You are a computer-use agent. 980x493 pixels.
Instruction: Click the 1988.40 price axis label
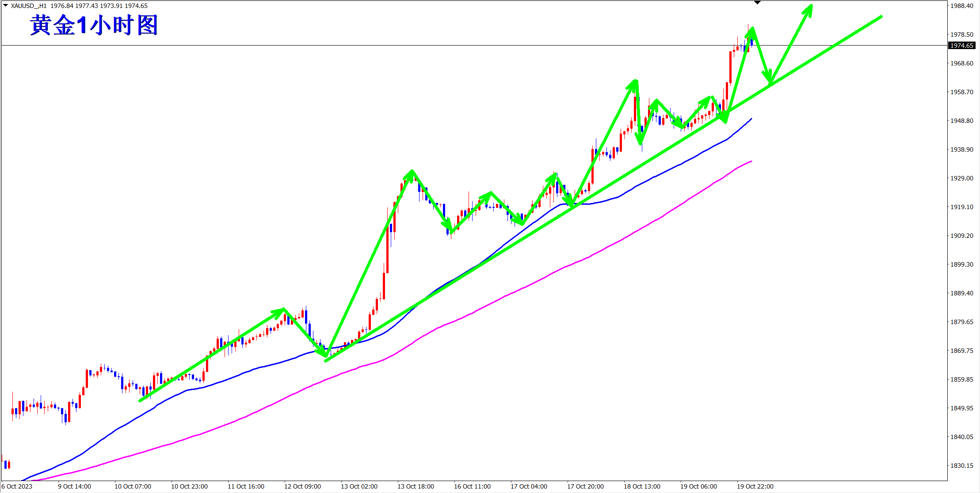coord(961,6)
